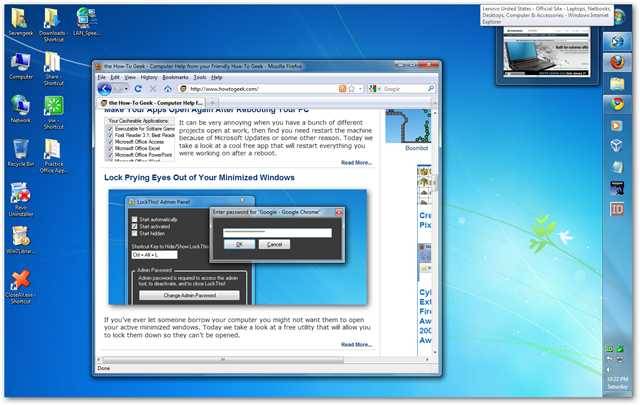Open 'Lock Prying Eyes Out' headline link
Viewport: 640px width, 405px height.
[x=199, y=178]
